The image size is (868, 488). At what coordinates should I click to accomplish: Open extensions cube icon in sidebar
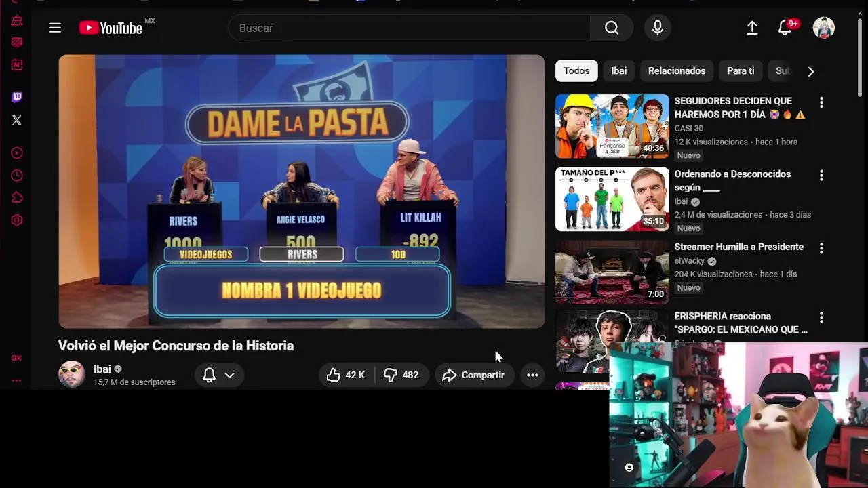[x=17, y=198]
